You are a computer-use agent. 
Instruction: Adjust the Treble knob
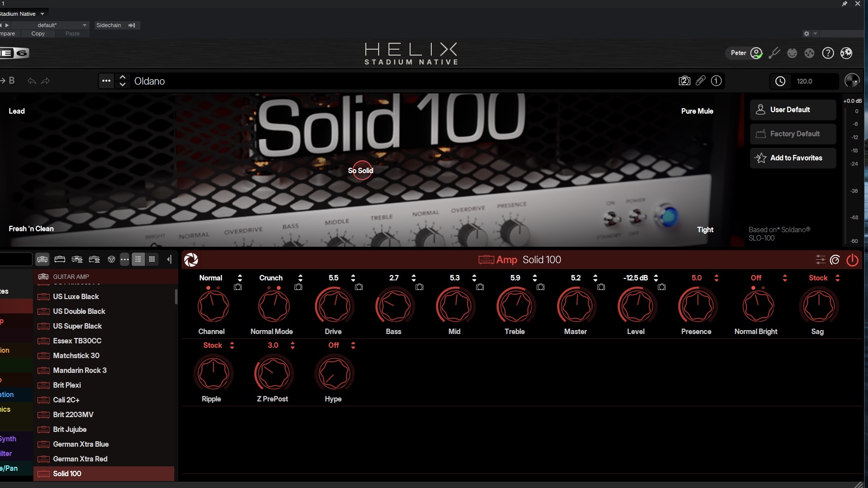pos(516,306)
